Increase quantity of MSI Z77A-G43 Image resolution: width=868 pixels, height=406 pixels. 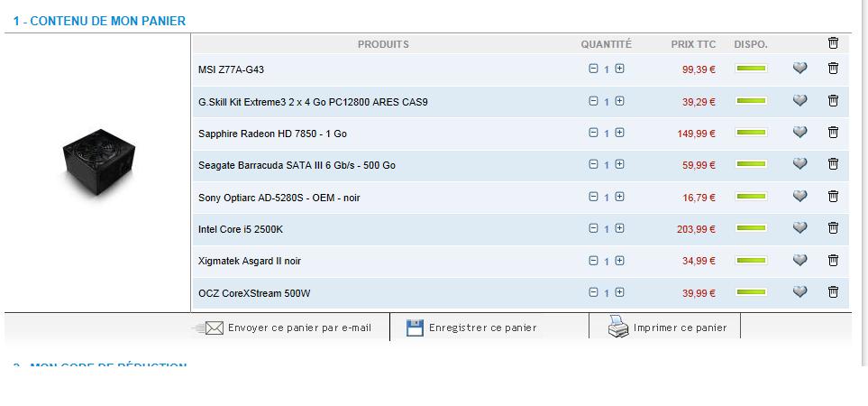click(x=619, y=69)
